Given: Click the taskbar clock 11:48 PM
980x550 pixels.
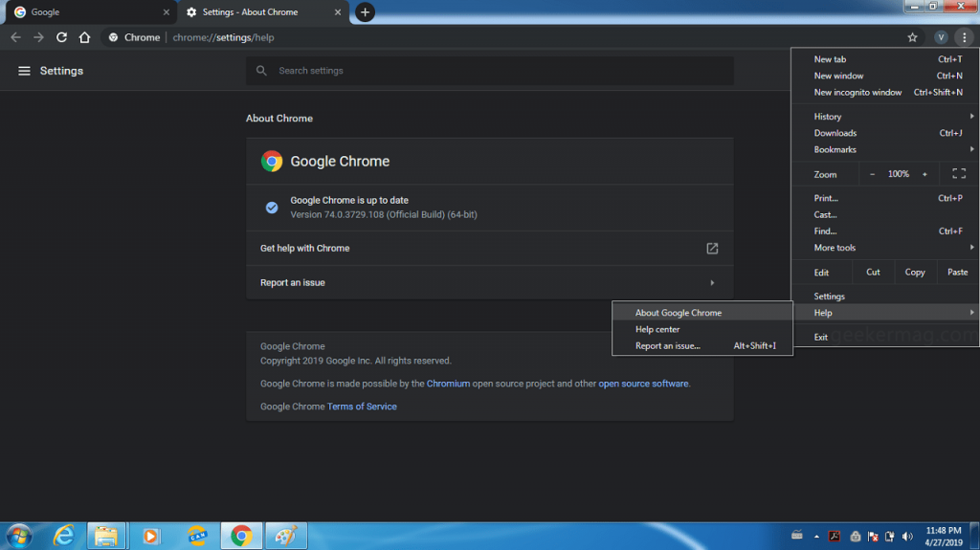Looking at the screenshot, I should point(943,531).
